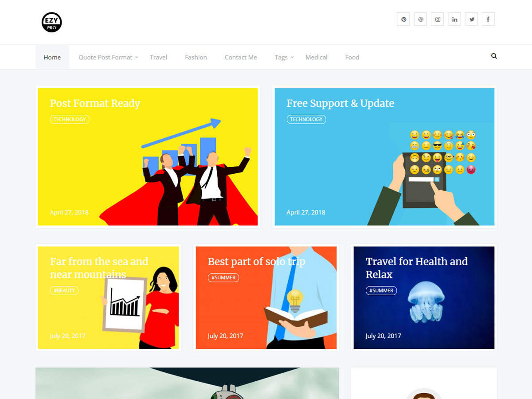This screenshot has width=532, height=399.
Task: Click the date on Travel for Health card
Action: [x=383, y=336]
